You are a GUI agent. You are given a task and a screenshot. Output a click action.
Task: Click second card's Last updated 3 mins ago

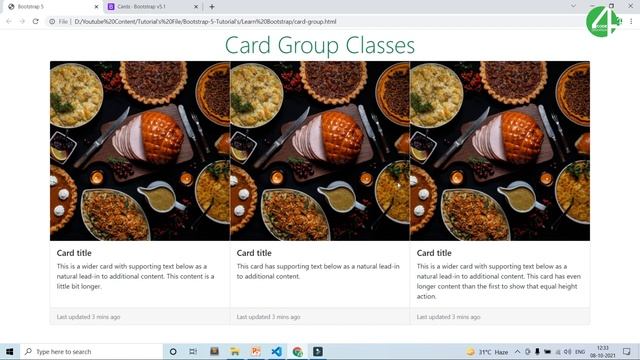tap(269, 317)
